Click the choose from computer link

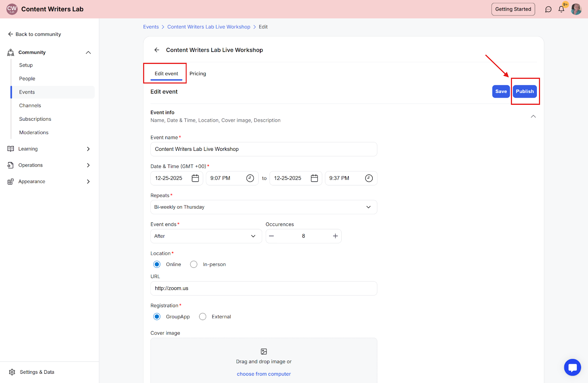(x=263, y=374)
